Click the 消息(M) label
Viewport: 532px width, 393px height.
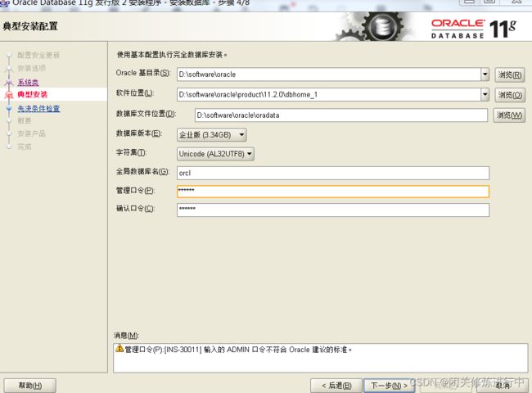127,336
